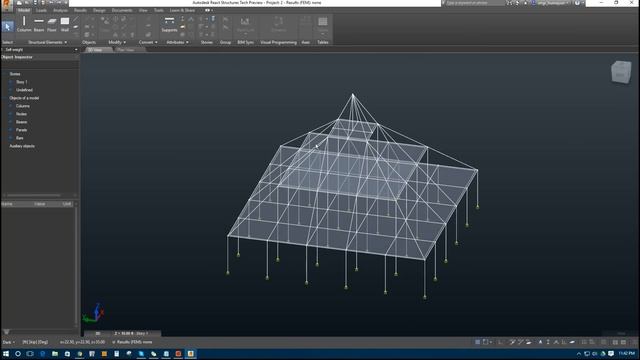Image resolution: width=640 pixels, height=360 pixels.
Task: Click the clock in system tray
Action: [x=626, y=353]
